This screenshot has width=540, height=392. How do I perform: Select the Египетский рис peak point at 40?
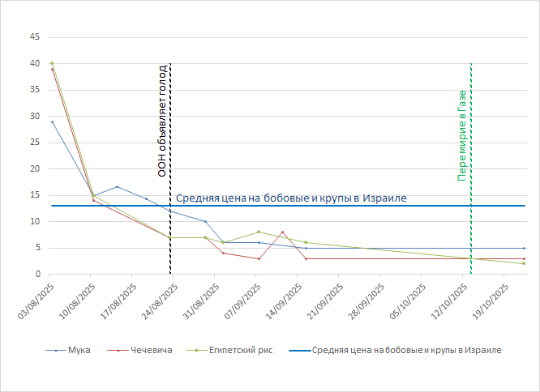pyautogui.click(x=52, y=63)
